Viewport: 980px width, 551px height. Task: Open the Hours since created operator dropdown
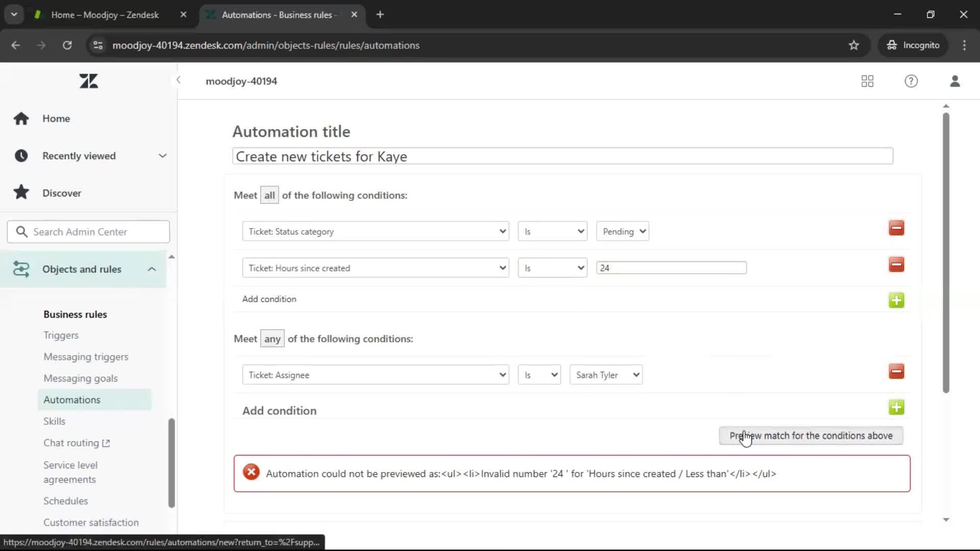click(552, 268)
